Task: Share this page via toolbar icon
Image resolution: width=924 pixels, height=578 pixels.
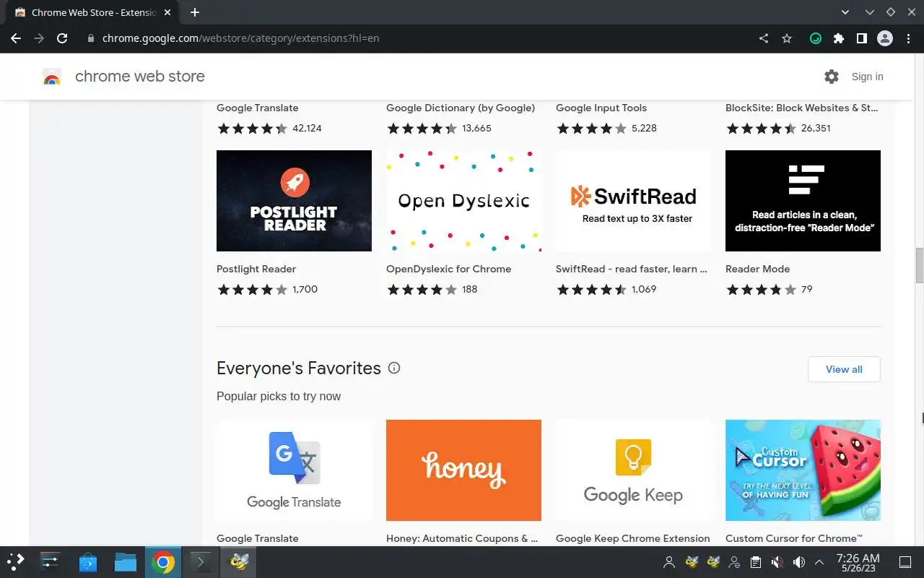Action: point(764,38)
